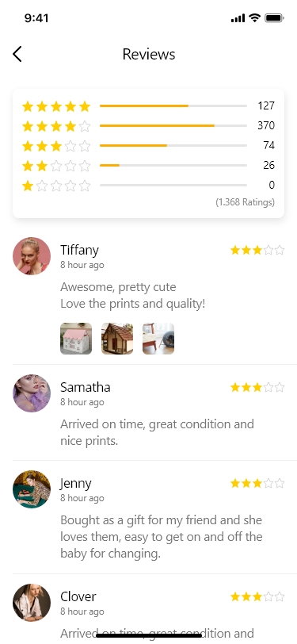
Task: Select the one-star rating row stars
Action: point(56,186)
